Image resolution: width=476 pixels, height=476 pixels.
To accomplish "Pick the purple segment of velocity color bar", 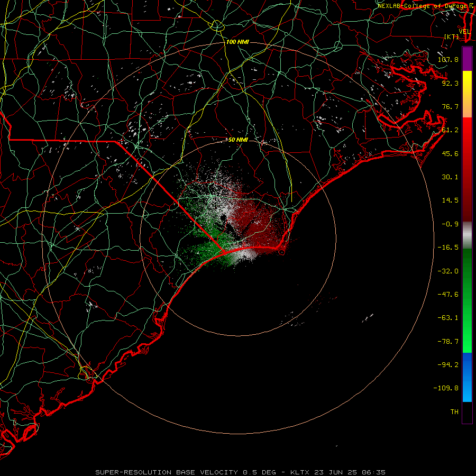I will (467, 59).
